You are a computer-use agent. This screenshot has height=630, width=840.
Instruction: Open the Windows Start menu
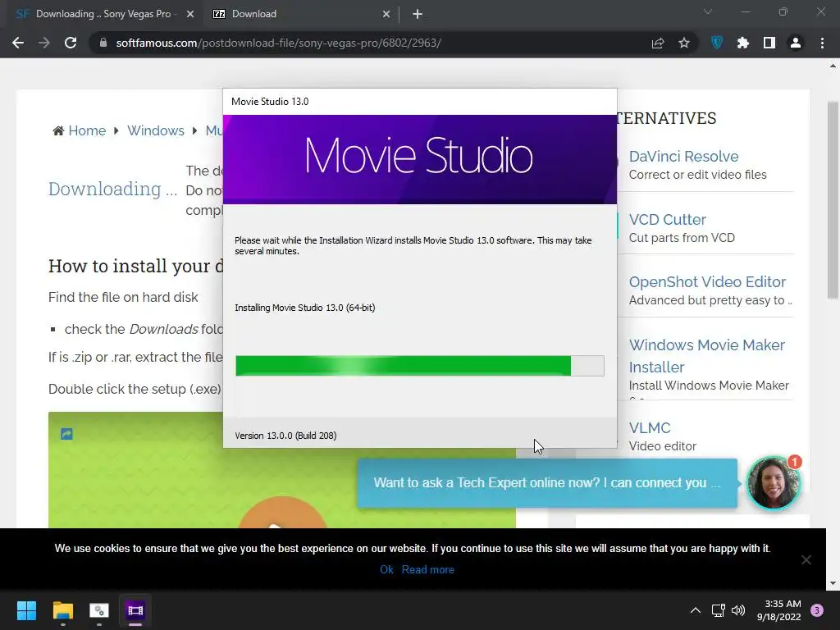pyautogui.click(x=26, y=610)
